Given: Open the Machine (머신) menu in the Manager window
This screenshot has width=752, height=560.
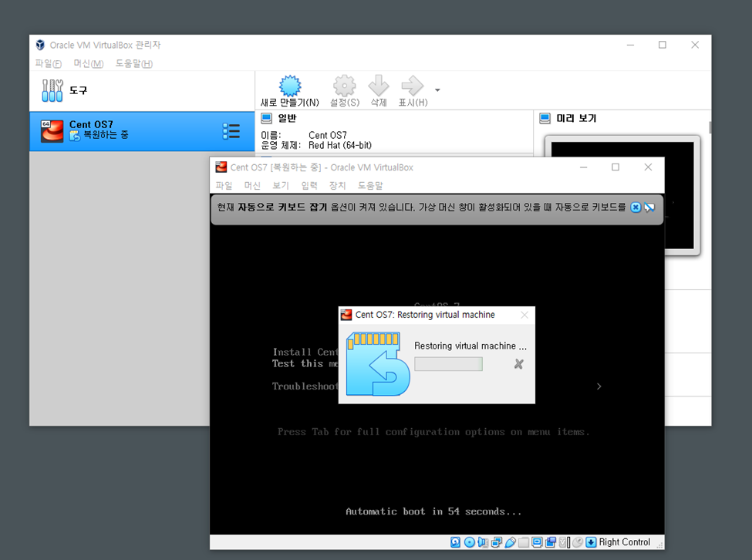Looking at the screenshot, I should pos(89,63).
